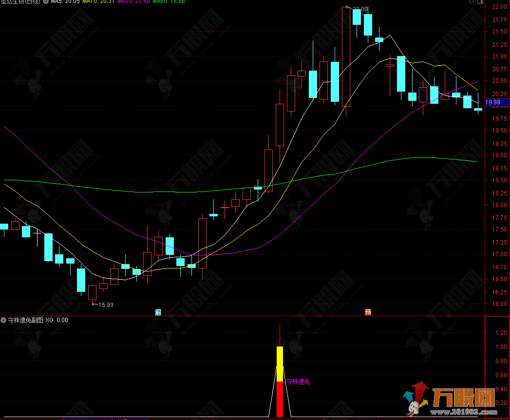Viewport: 510px width, 420px height.
Task: Click the current price tag 19.98
Action: (493, 102)
